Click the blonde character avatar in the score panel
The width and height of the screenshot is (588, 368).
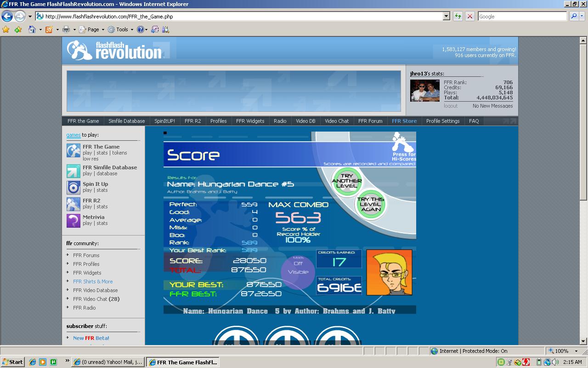390,272
